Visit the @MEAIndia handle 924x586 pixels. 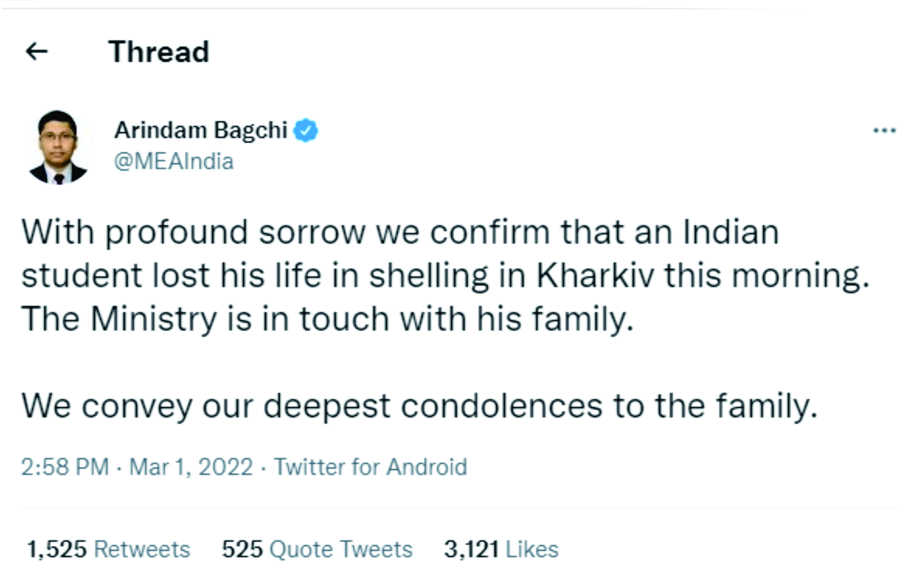[x=174, y=161]
